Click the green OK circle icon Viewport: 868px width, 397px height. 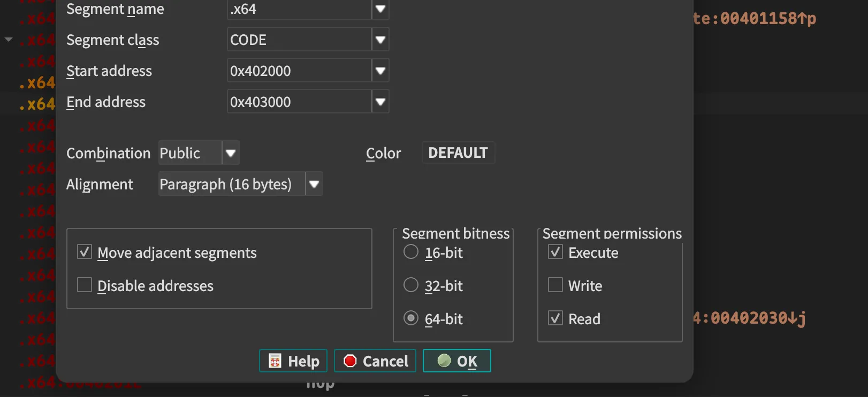pos(444,361)
